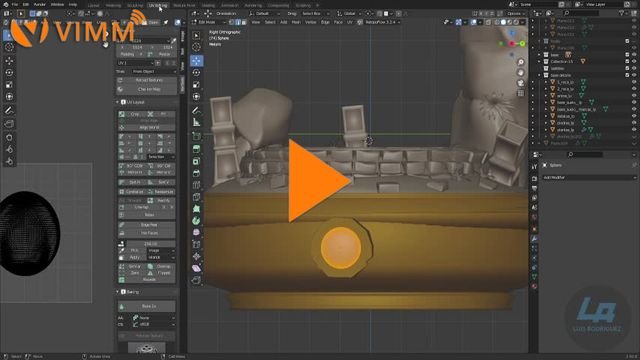Open the Add Modifier dropdown

coord(589,178)
